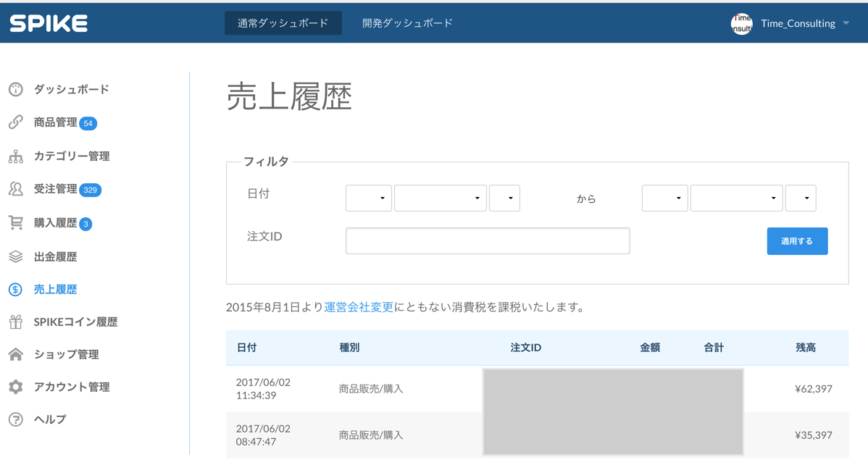Click the 金額 column header
Image resolution: width=868 pixels, height=465 pixels.
coord(650,348)
